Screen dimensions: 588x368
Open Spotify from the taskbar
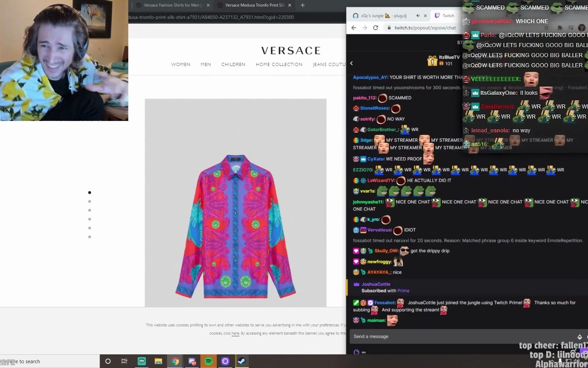209,361
